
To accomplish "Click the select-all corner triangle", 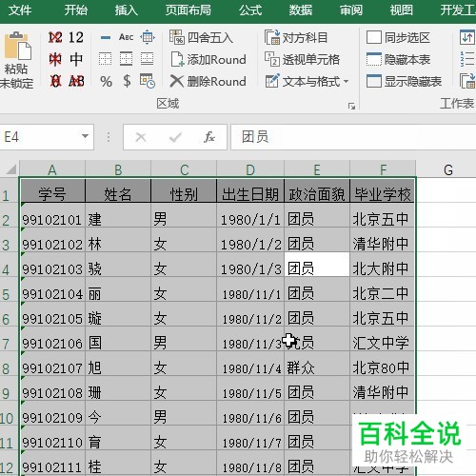I will pos(11,169).
